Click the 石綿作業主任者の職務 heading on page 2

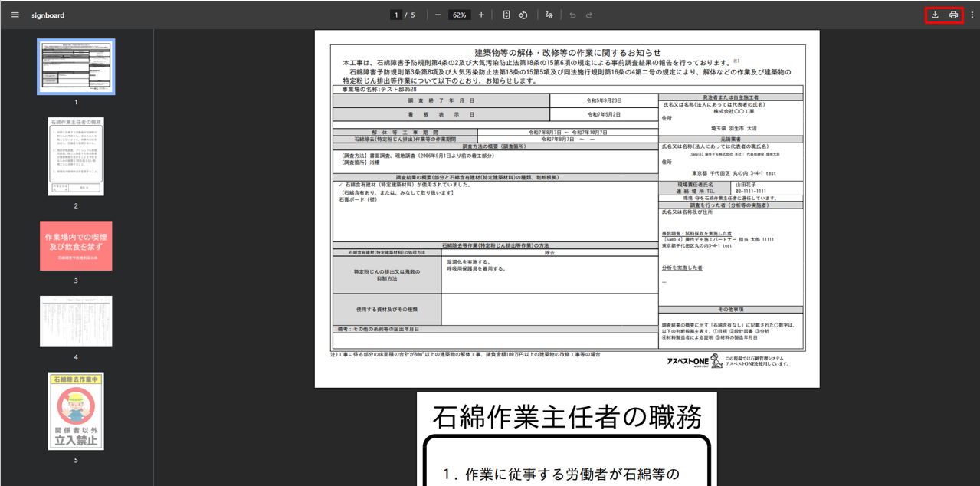tap(566, 417)
